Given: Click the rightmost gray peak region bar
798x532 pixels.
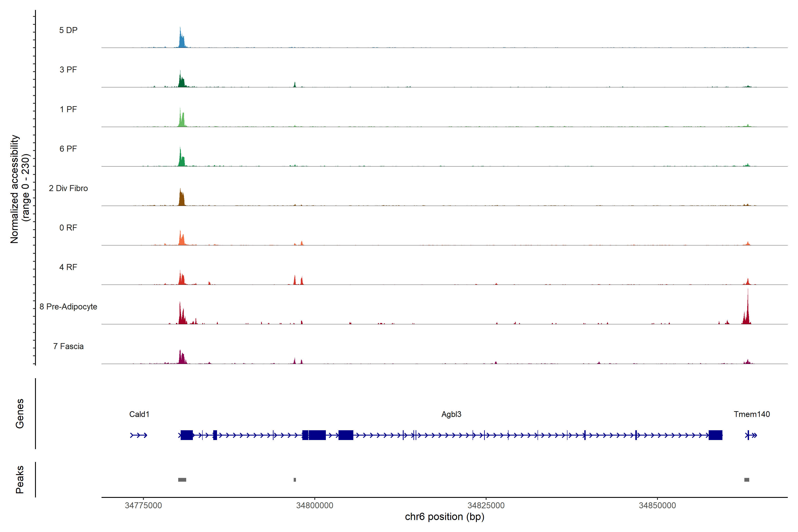Looking at the screenshot, I should pos(747,480).
